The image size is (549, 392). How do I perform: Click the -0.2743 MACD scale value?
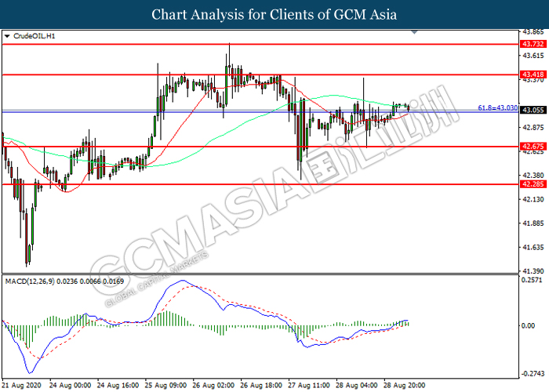pyautogui.click(x=533, y=373)
